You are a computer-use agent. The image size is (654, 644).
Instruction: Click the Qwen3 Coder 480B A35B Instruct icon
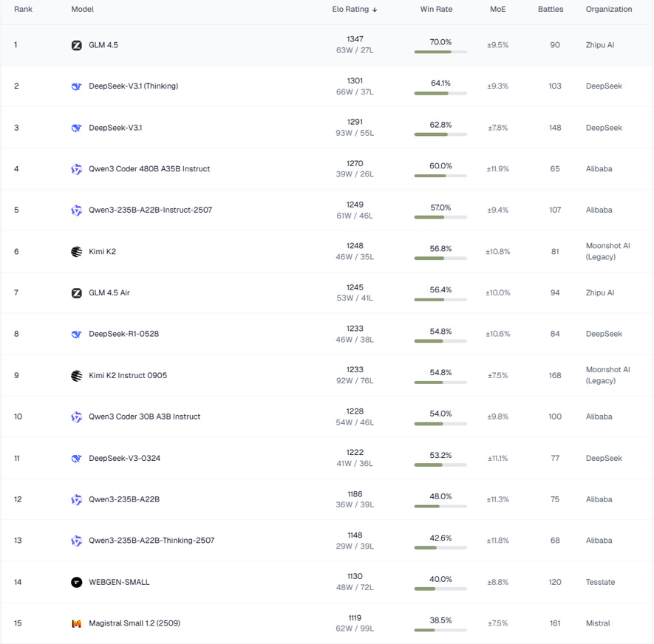click(76, 169)
